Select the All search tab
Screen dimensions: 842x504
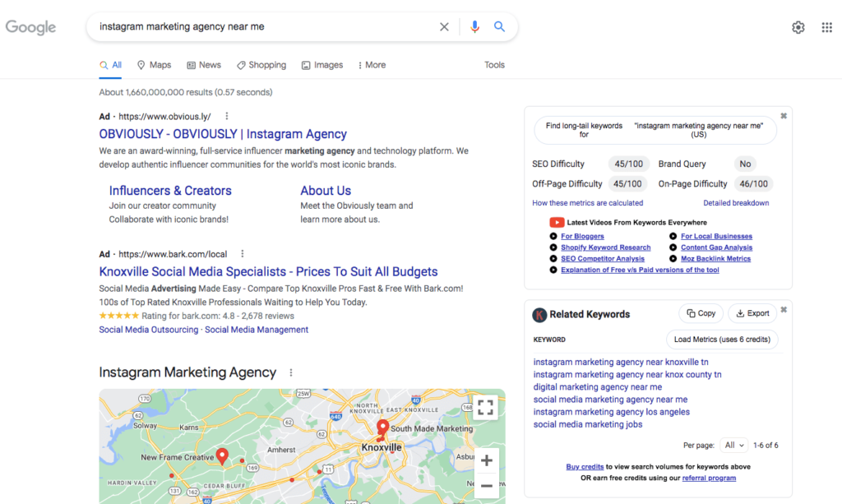coord(110,65)
